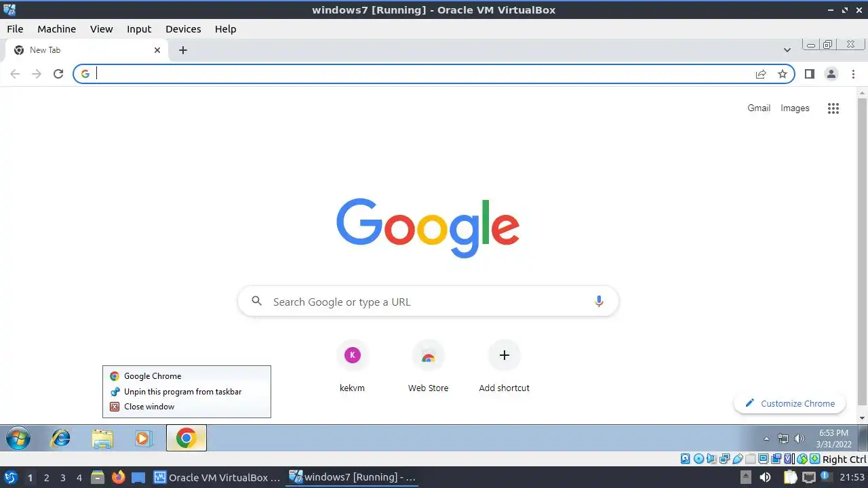The height and width of the screenshot is (488, 868).
Task: Switch to host workspace 3
Action: point(62,478)
